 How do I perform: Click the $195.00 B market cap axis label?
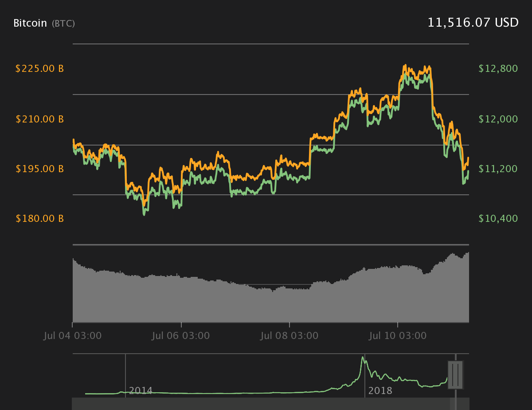coord(39,169)
